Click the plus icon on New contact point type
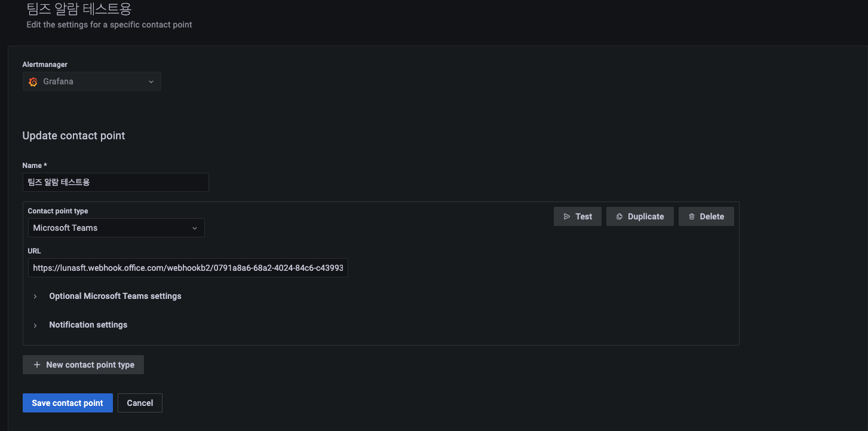This screenshot has width=868, height=431. tap(37, 365)
